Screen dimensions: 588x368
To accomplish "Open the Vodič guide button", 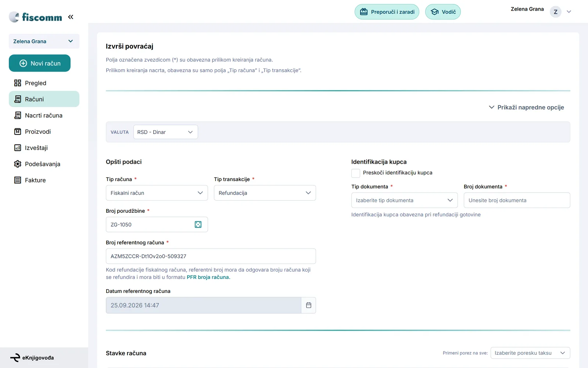I will [443, 12].
